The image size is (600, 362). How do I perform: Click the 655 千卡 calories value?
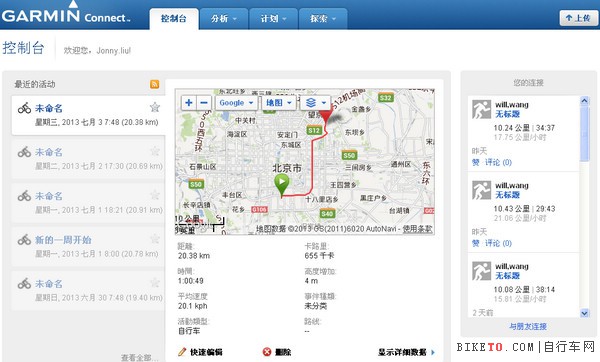pos(319,256)
